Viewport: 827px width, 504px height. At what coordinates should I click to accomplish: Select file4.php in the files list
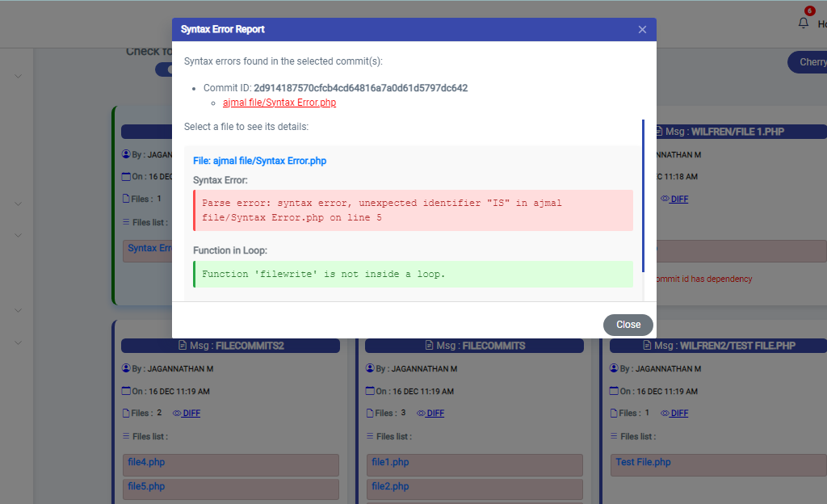point(146,463)
